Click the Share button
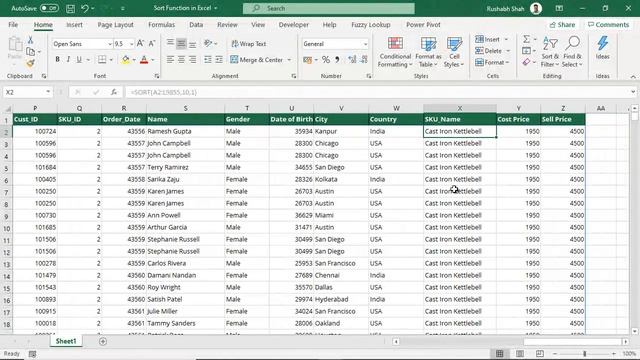 pos(562,24)
